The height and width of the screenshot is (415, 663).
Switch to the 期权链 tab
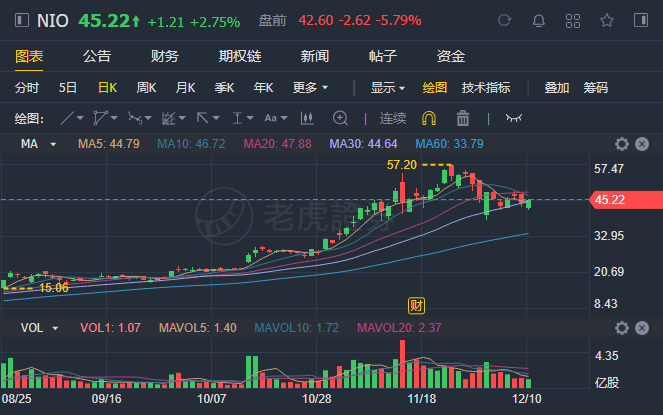point(240,56)
